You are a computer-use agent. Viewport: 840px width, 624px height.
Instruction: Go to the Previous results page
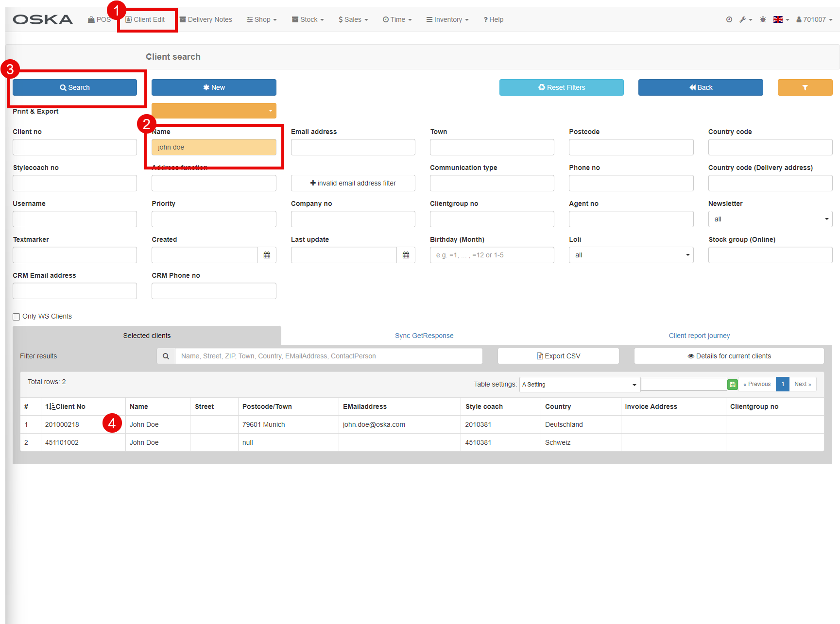click(x=757, y=384)
